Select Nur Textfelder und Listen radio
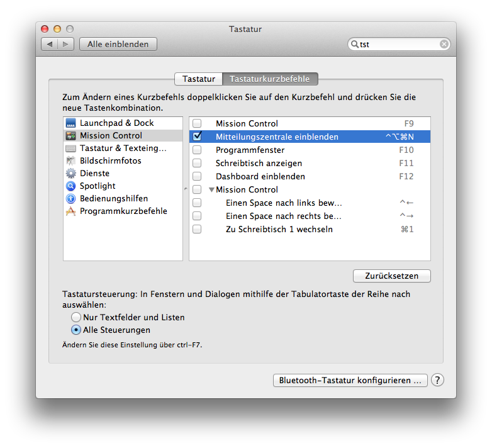This screenshot has width=492, height=448. click(x=76, y=317)
